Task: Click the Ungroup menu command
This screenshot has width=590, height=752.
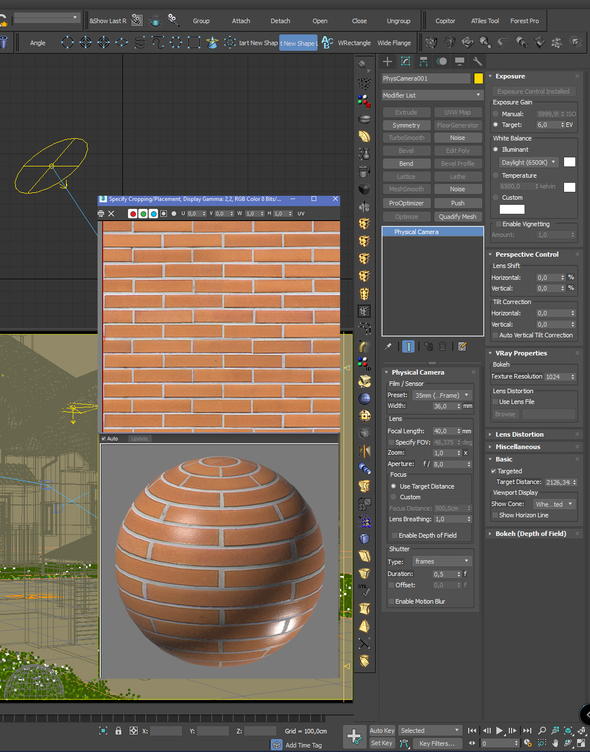Action: pos(398,21)
